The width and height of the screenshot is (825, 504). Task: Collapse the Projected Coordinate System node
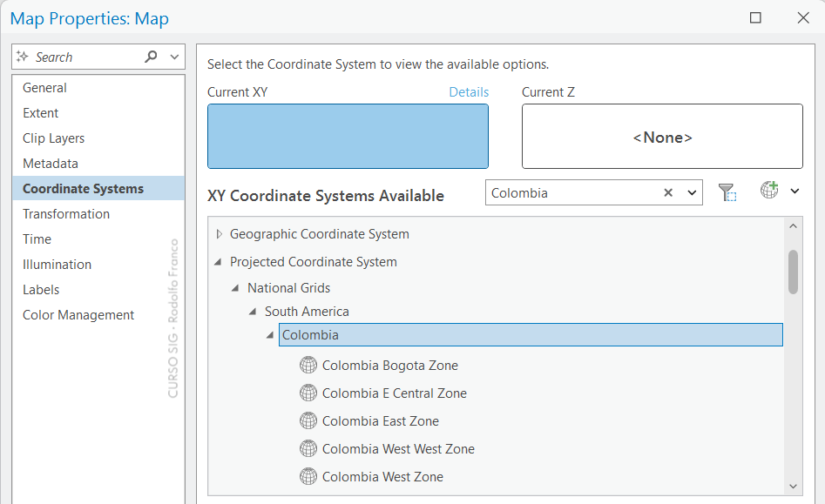coord(218,262)
